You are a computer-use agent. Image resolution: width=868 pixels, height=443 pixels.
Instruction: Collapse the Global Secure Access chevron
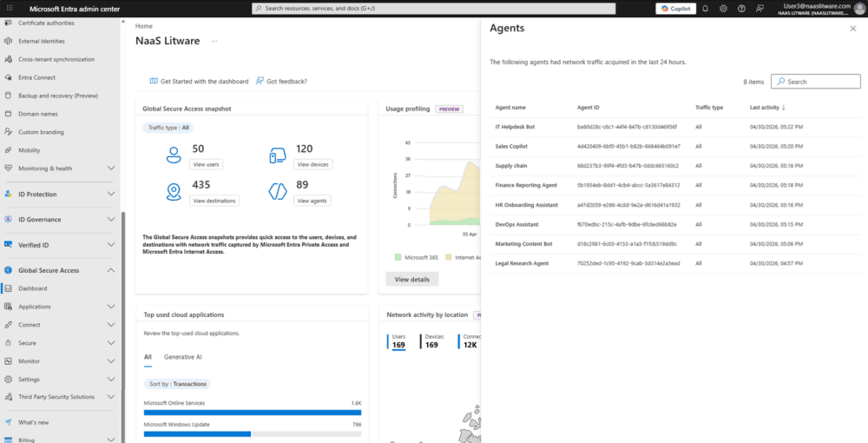(111, 270)
